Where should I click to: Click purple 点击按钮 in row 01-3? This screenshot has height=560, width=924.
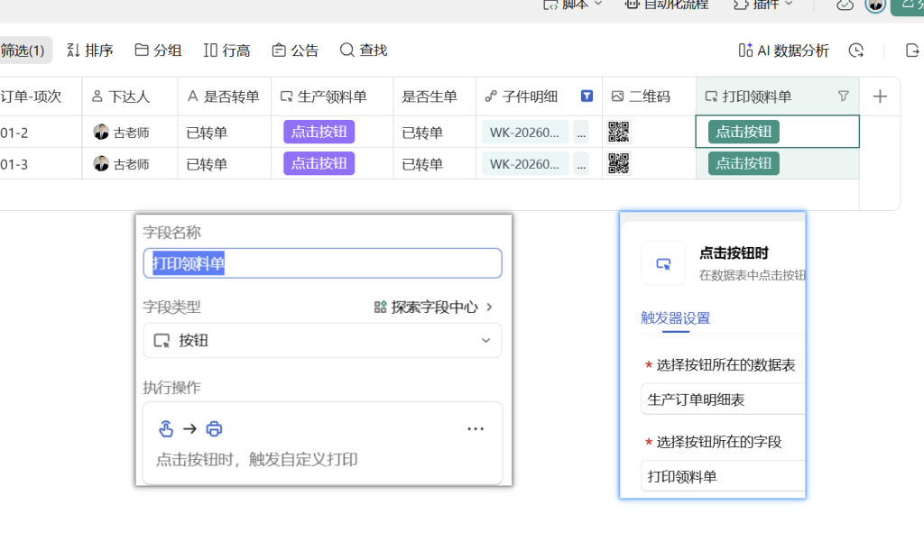(319, 164)
